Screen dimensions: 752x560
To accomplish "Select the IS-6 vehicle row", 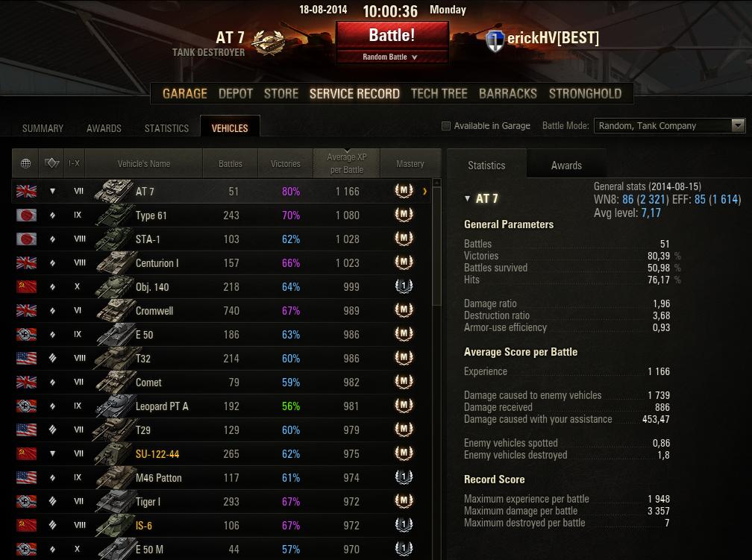I will coord(222,526).
